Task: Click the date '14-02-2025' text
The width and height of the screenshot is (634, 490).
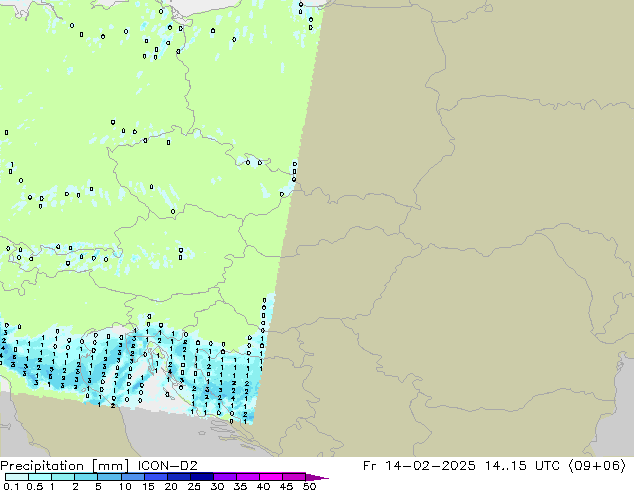Action: (430, 466)
